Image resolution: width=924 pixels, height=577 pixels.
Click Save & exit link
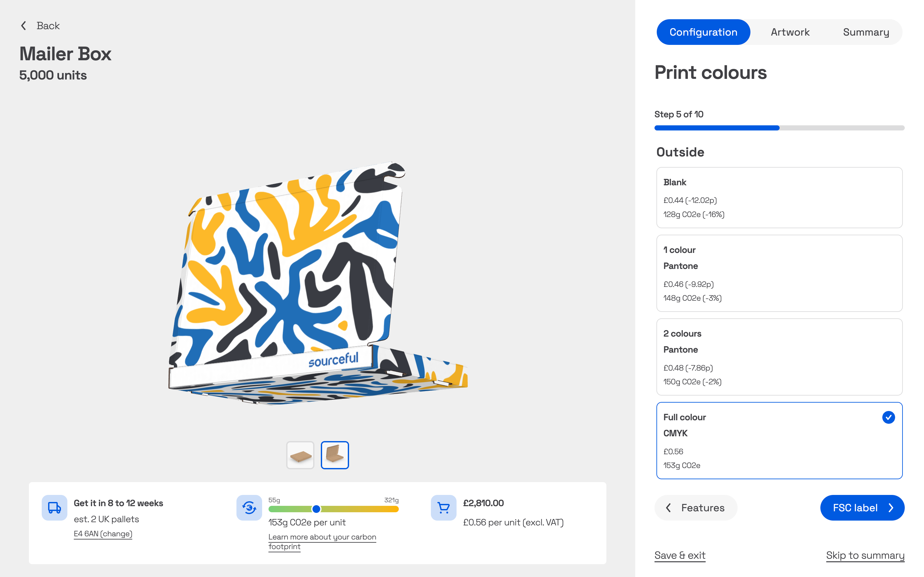click(x=680, y=555)
